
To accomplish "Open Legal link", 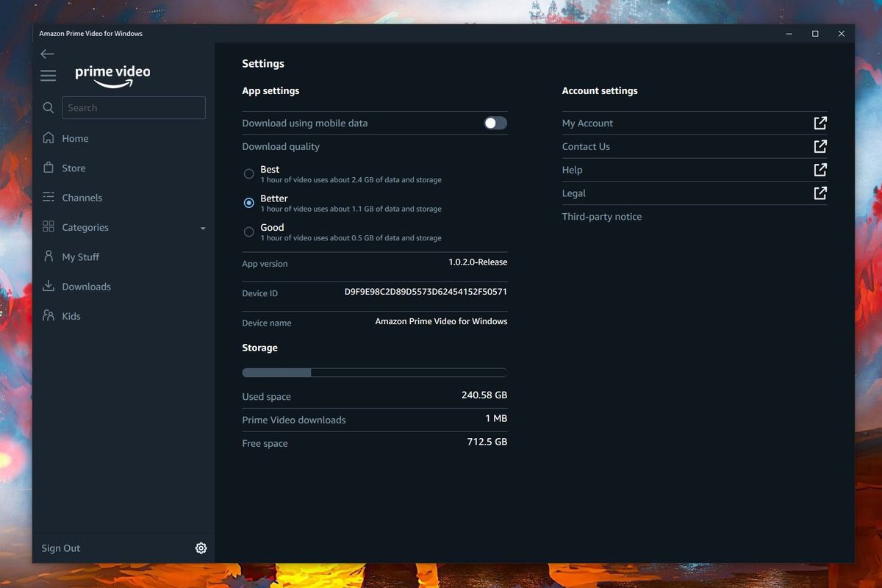I will pos(574,193).
